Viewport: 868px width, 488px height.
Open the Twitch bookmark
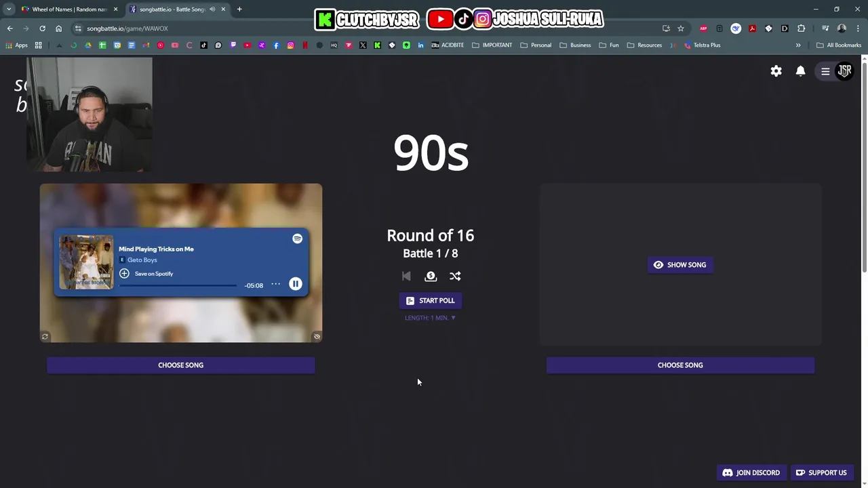pos(233,45)
